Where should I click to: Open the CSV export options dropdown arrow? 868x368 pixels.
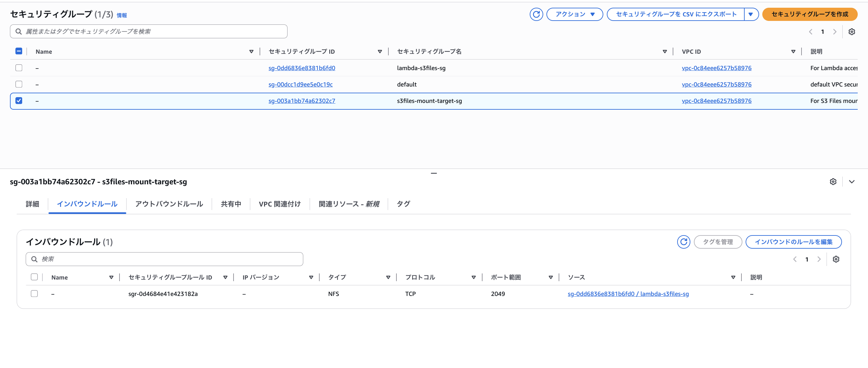[751, 14]
